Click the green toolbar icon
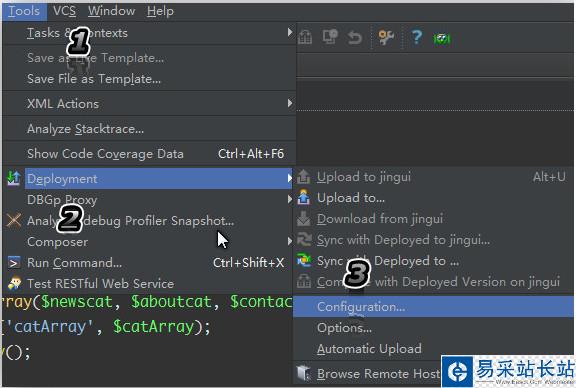The height and width of the screenshot is (388, 576). click(x=442, y=39)
